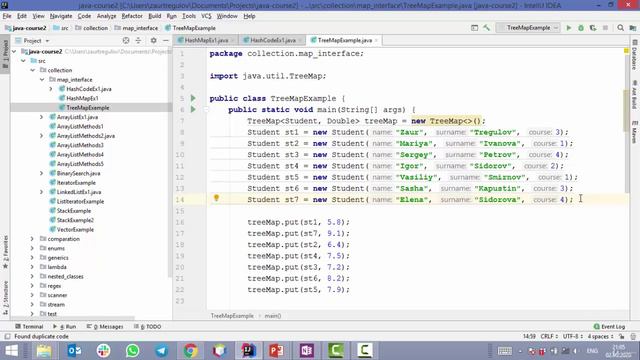Change the CRLF line separator
Image resolution: width=640 pixels, height=360 pixels.
[x=549, y=337]
